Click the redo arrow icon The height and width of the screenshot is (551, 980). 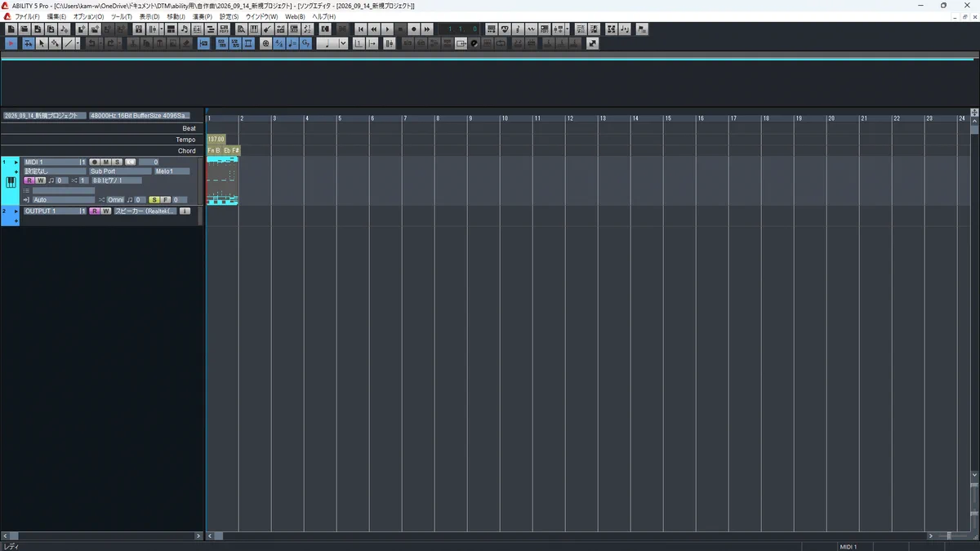[x=110, y=43]
